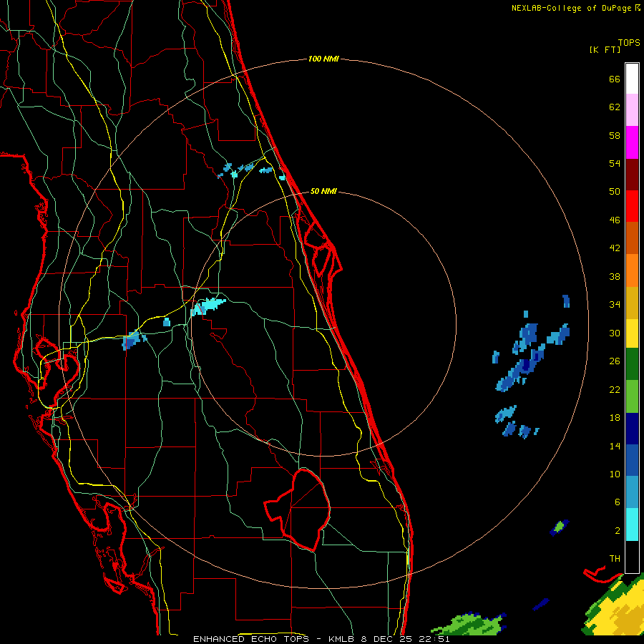Click the "100 NMI" range ring label
The width and height of the screenshot is (644, 644).
coord(323,59)
